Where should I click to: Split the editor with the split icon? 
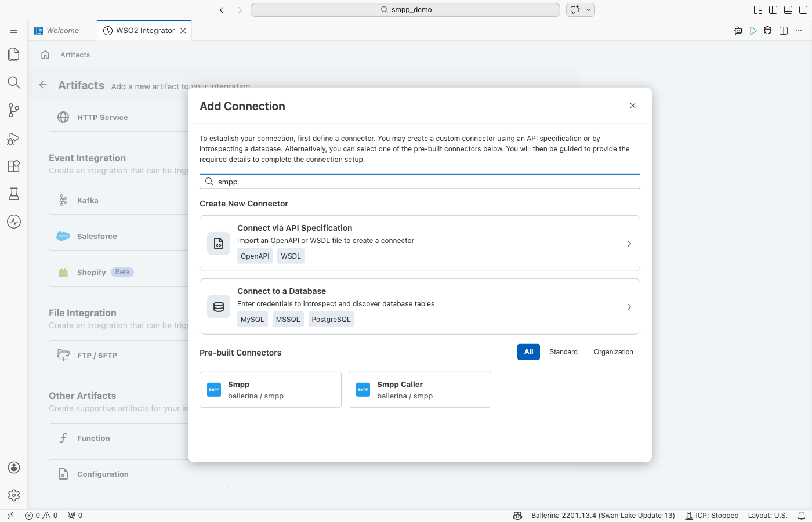pos(784,31)
